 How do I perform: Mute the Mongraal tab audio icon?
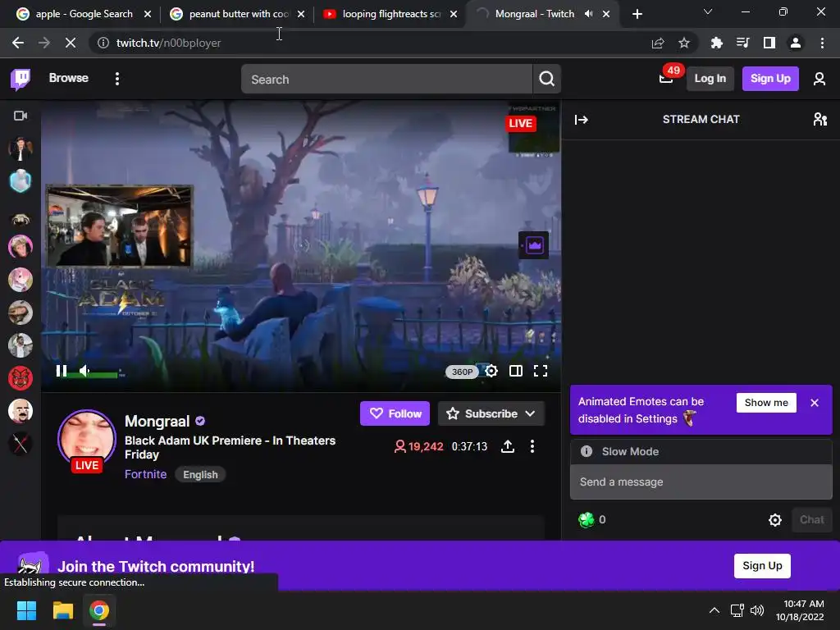[588, 14]
